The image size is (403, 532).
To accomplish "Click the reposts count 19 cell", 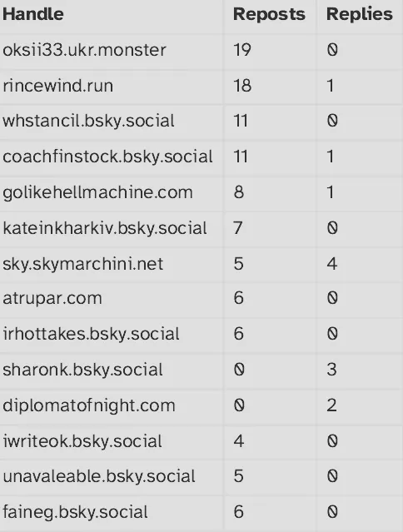I will click(242, 50).
